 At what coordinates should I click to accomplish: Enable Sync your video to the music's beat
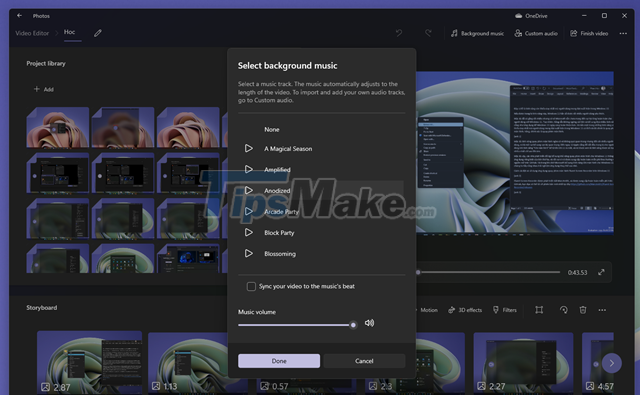pos(251,286)
